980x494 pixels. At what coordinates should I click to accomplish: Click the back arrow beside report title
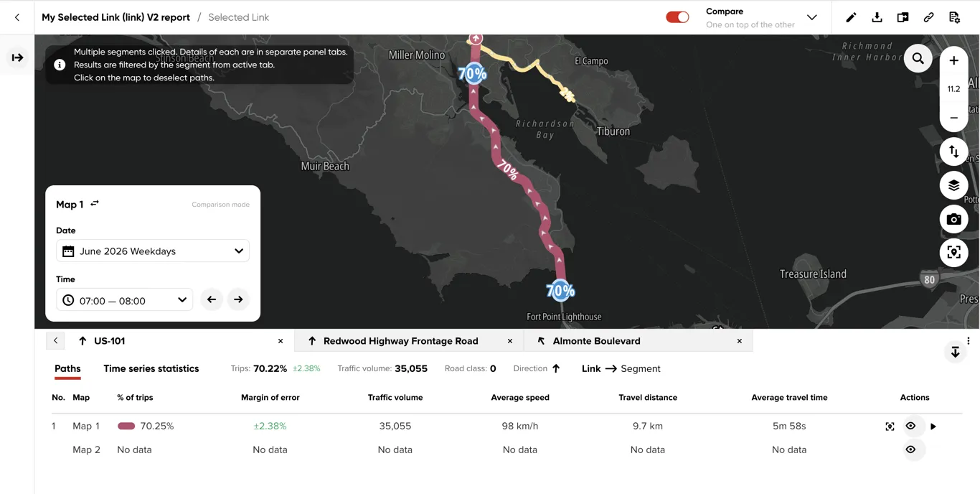(x=17, y=17)
